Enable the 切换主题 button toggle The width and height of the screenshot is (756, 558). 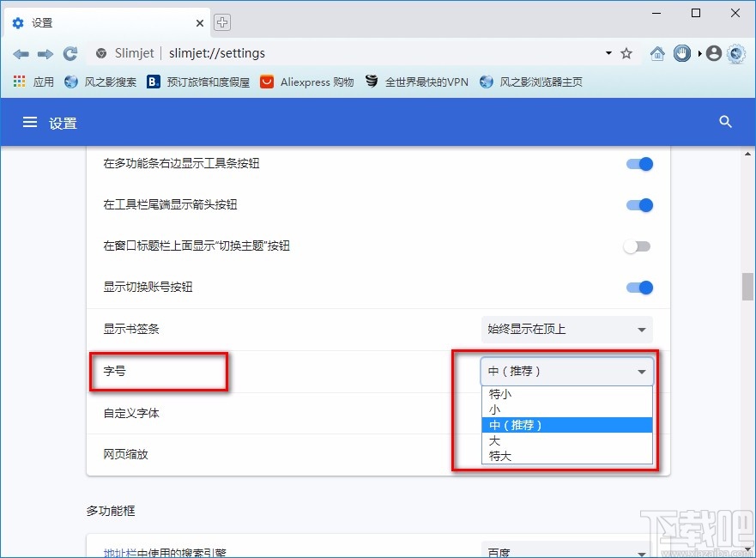pos(637,246)
